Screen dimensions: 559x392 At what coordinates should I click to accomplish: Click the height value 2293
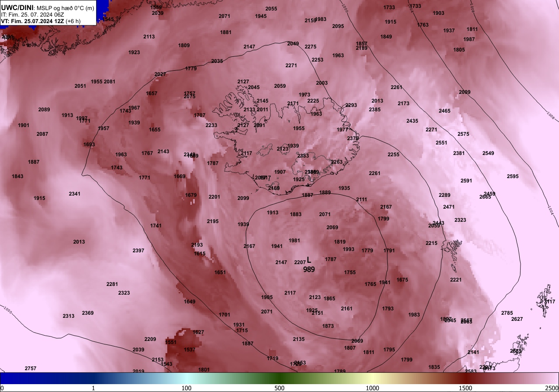tap(351, 105)
